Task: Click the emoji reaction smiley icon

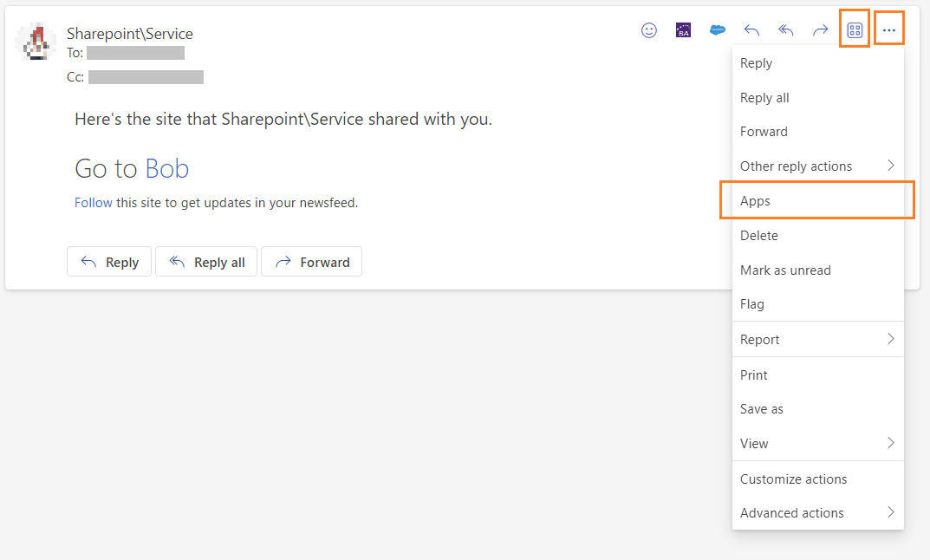Action: (x=648, y=30)
